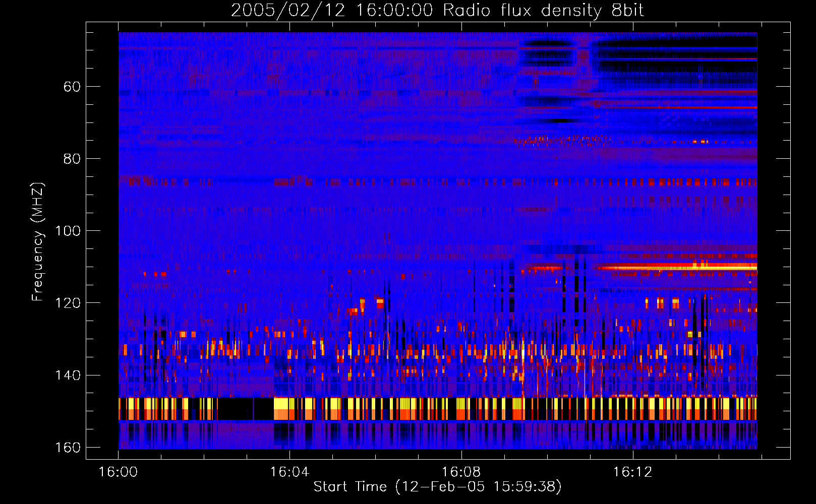Screen dimensions: 816x504
Task: Click the 160 frequency tick label
Action: pyautogui.click(x=68, y=448)
